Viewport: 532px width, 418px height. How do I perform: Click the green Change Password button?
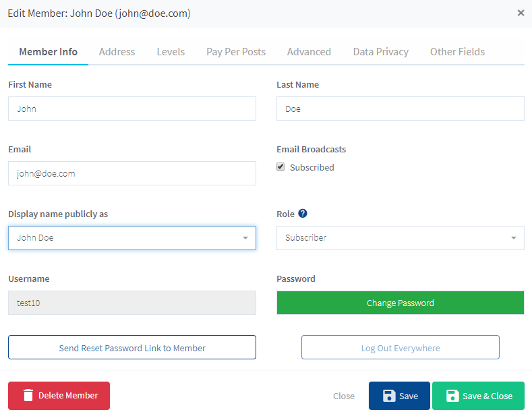[401, 303]
